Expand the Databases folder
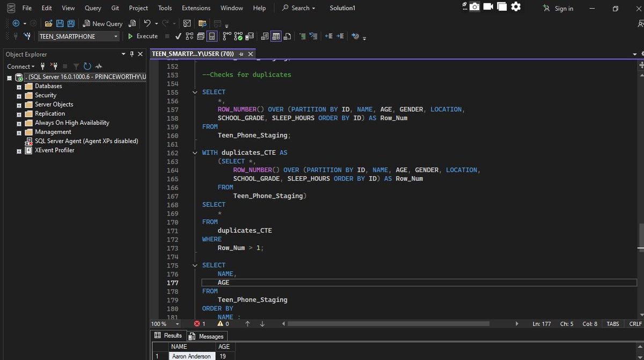644x360 pixels. point(19,87)
